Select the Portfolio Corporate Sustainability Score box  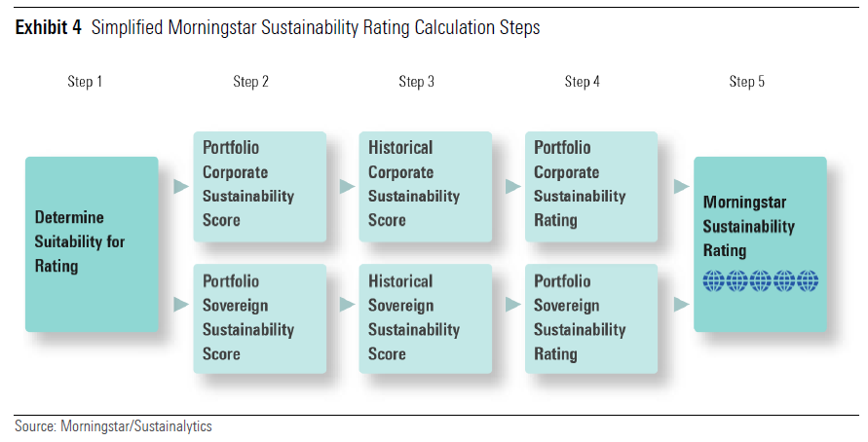tap(259, 185)
